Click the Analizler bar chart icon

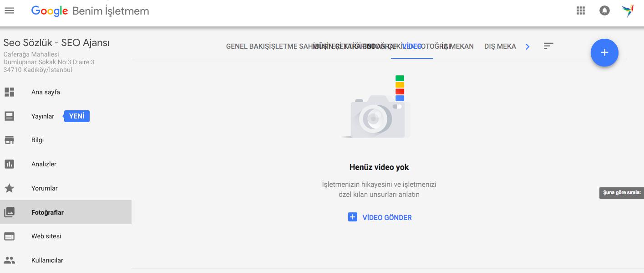tap(10, 164)
